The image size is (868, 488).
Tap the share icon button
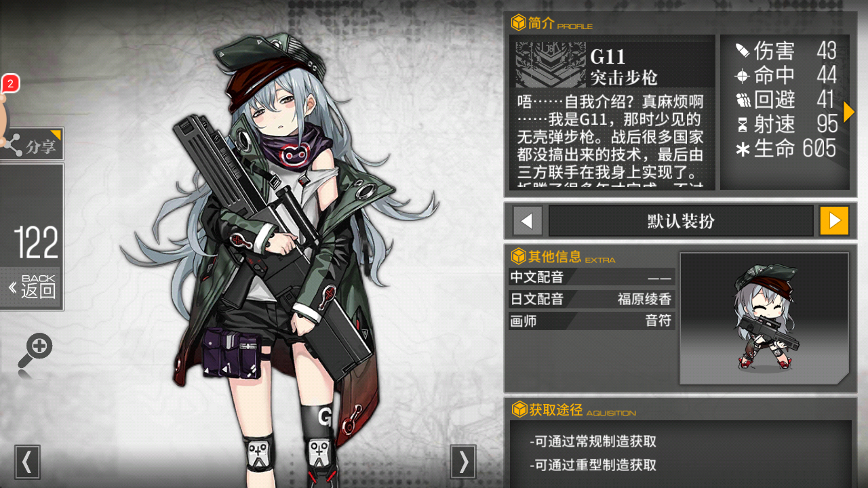point(31,144)
